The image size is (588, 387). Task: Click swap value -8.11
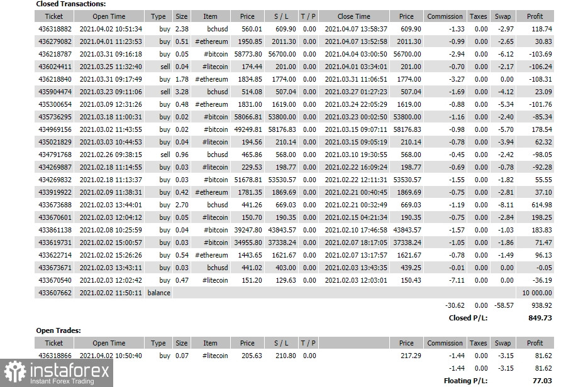pos(506,205)
